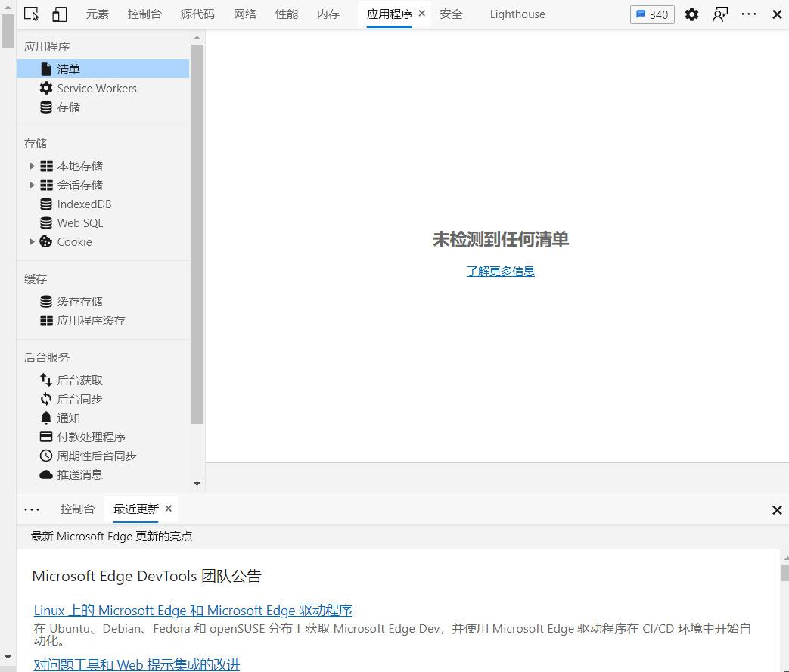Screen dimensions: 789x672
Task: Open the Linux 上的 Microsoft Edge link
Action: tap(193, 611)
